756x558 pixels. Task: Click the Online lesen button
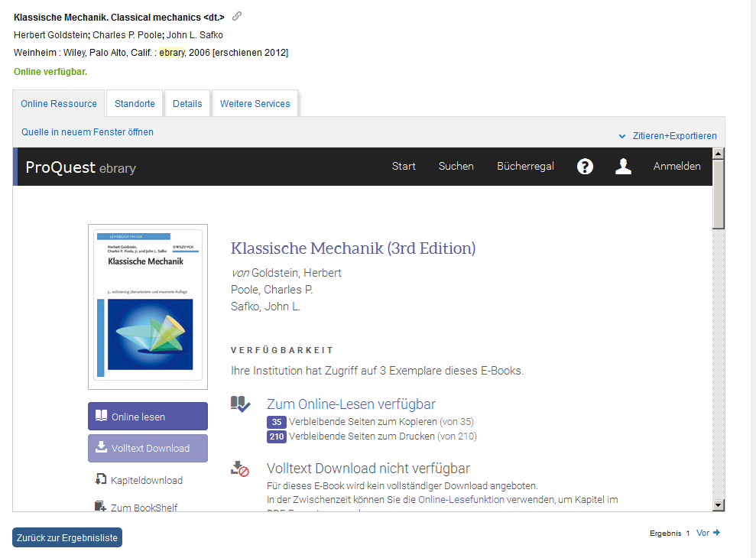pos(147,416)
